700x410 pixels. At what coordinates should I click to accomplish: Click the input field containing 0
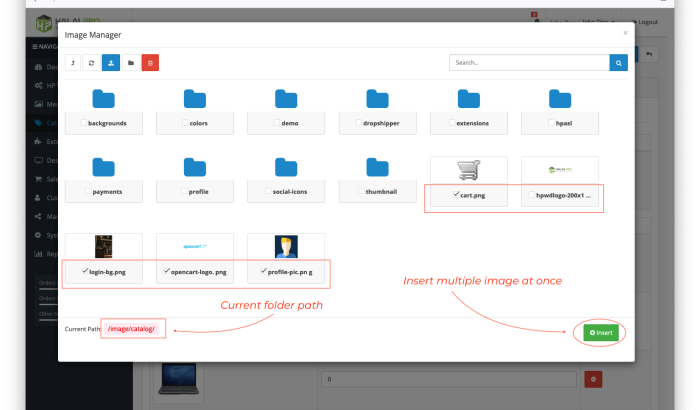tap(449, 379)
